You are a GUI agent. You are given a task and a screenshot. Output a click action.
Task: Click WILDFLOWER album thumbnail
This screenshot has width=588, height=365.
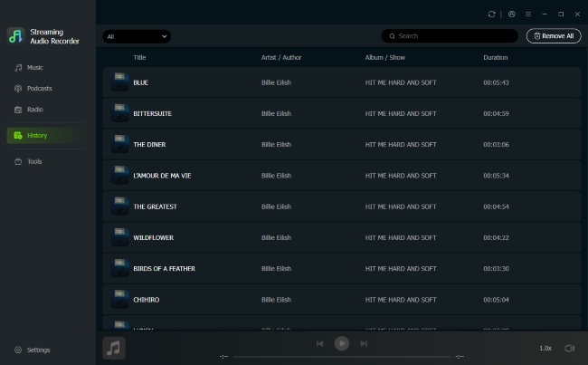pos(119,237)
